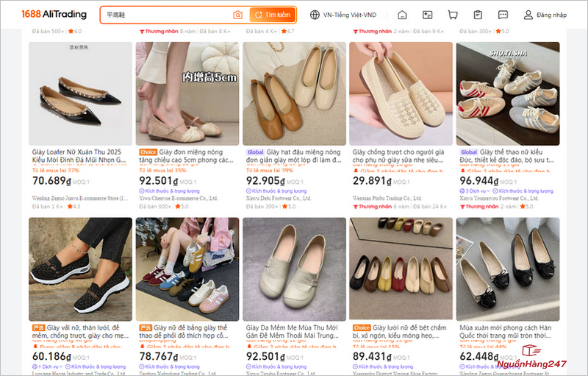
Task: Click the 1688 AliTrading logo
Action: tap(54, 14)
